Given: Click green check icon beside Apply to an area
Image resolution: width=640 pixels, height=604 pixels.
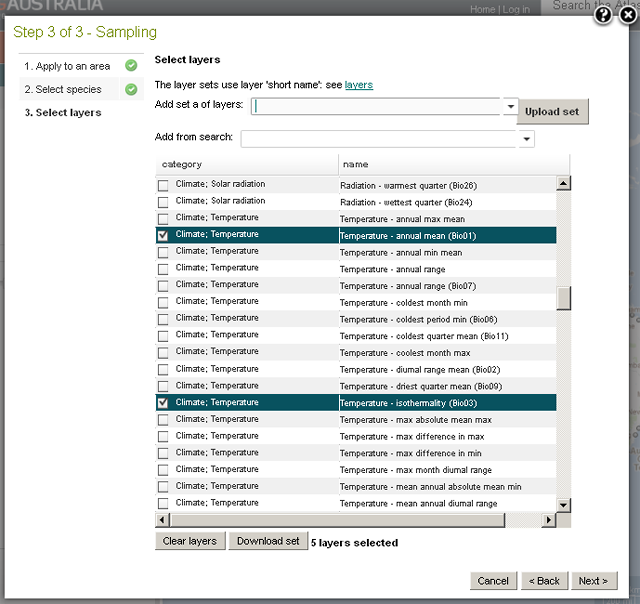Looking at the screenshot, I should tap(132, 66).
